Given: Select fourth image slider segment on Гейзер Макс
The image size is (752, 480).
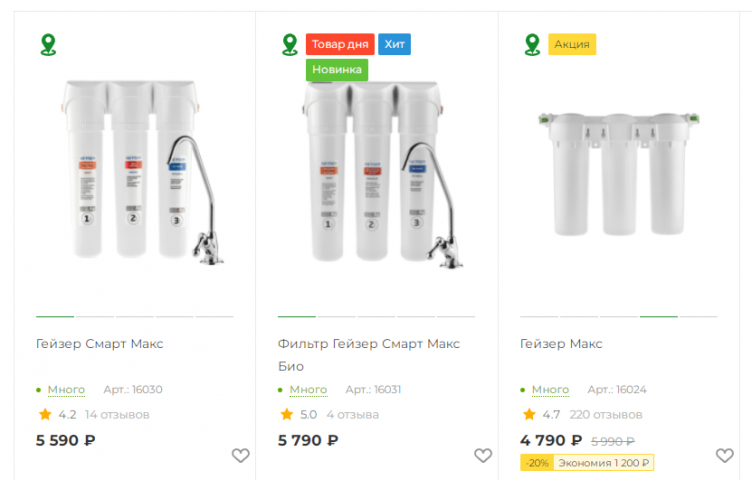Looking at the screenshot, I should 658,315.
